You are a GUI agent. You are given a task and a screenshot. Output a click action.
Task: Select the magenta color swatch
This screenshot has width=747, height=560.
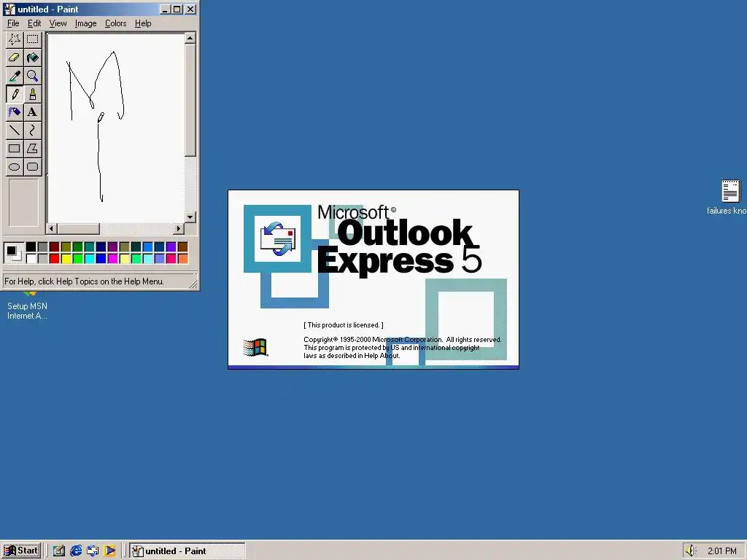tap(112, 259)
